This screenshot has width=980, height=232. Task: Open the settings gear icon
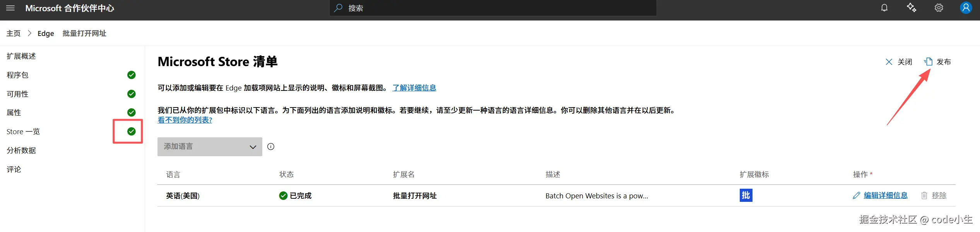pyautogui.click(x=939, y=8)
